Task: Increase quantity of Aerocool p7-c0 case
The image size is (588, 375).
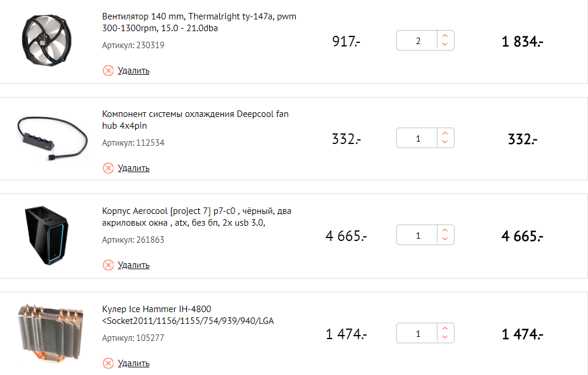Action: (445, 230)
